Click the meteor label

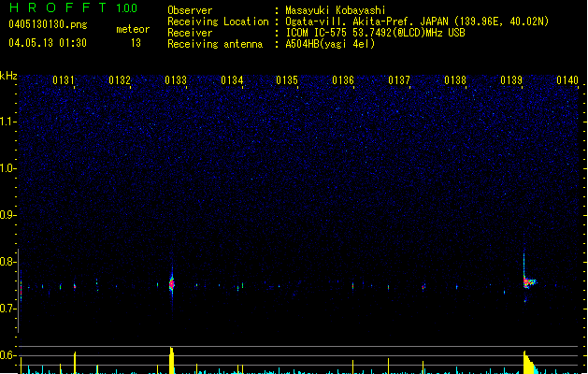pyautogui.click(x=133, y=29)
